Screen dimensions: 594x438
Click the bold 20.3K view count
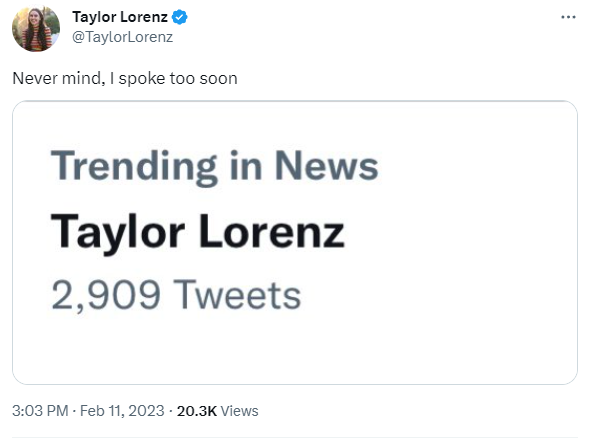click(x=197, y=411)
